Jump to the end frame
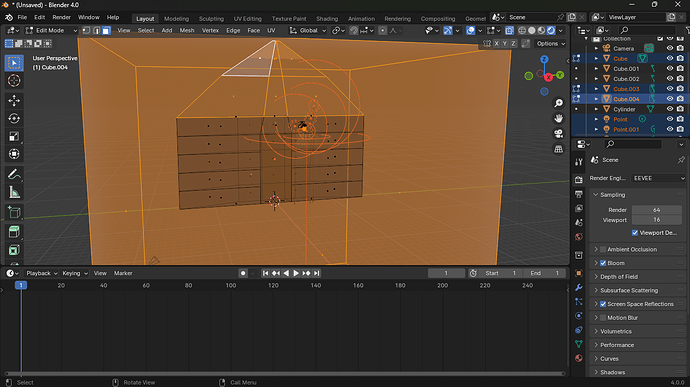Screen dimensions: 690x387 [316, 273]
